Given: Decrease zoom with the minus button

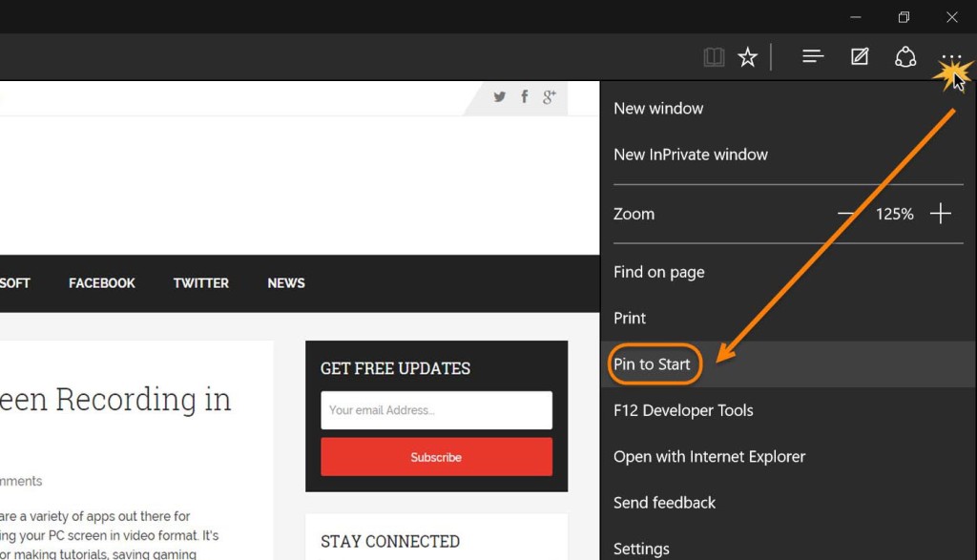Looking at the screenshot, I should pos(845,214).
